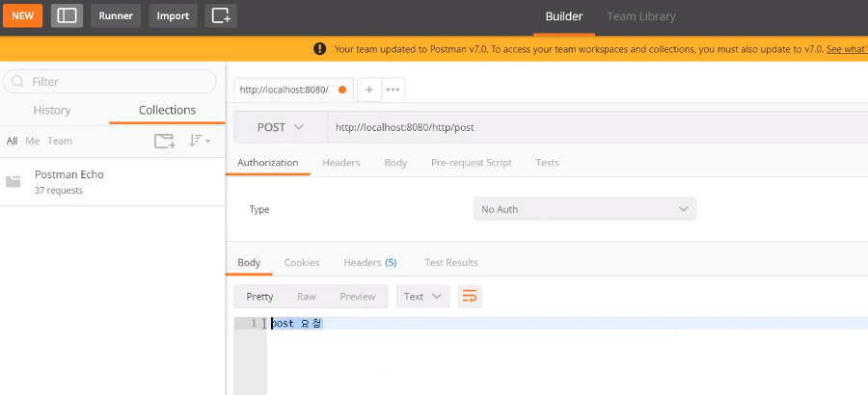
Task: Click the search magnifier icon in Filter
Action: pos(17,82)
